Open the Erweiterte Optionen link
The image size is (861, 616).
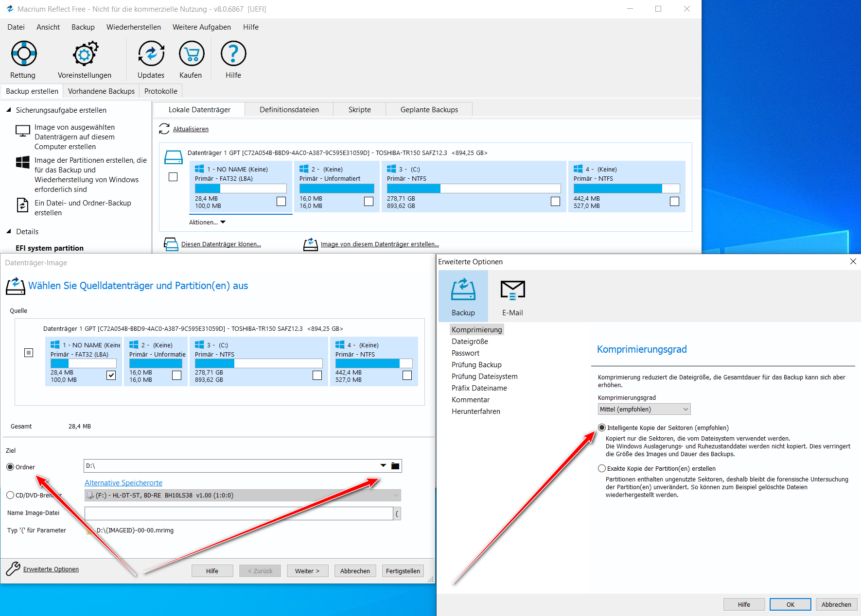click(x=51, y=569)
